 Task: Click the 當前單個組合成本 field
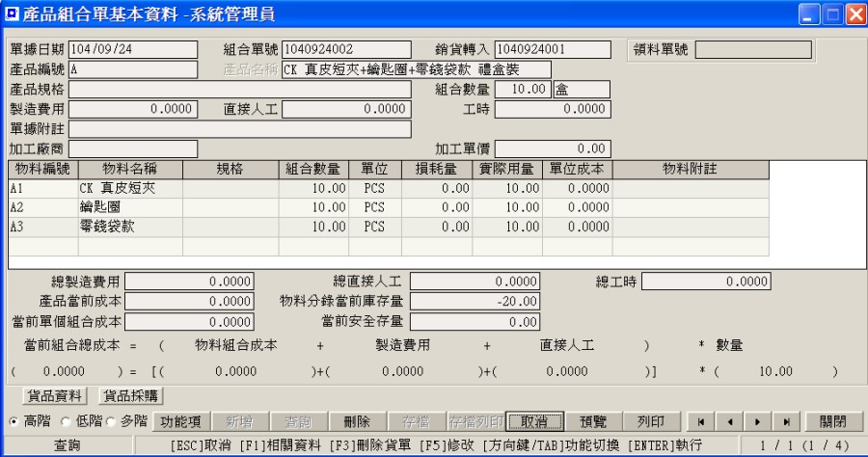pyautogui.click(x=189, y=322)
